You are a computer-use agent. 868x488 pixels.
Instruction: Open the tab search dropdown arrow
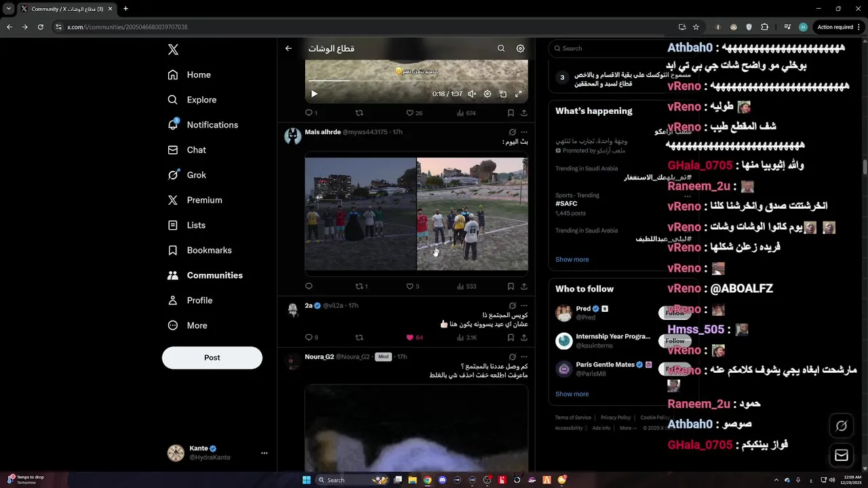(9, 9)
